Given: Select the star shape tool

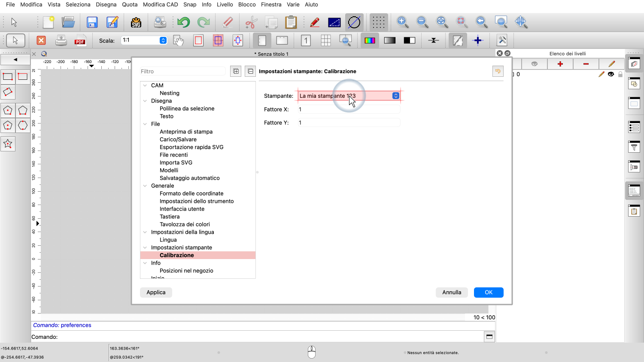Looking at the screenshot, I should tap(8, 144).
